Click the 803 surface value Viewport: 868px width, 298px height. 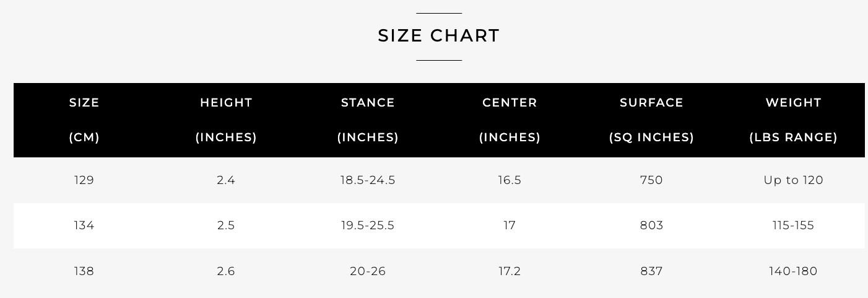[x=651, y=226]
